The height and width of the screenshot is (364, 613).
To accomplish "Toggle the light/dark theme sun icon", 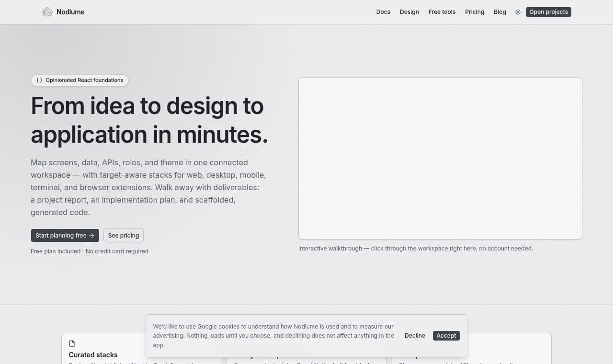I will click(518, 12).
